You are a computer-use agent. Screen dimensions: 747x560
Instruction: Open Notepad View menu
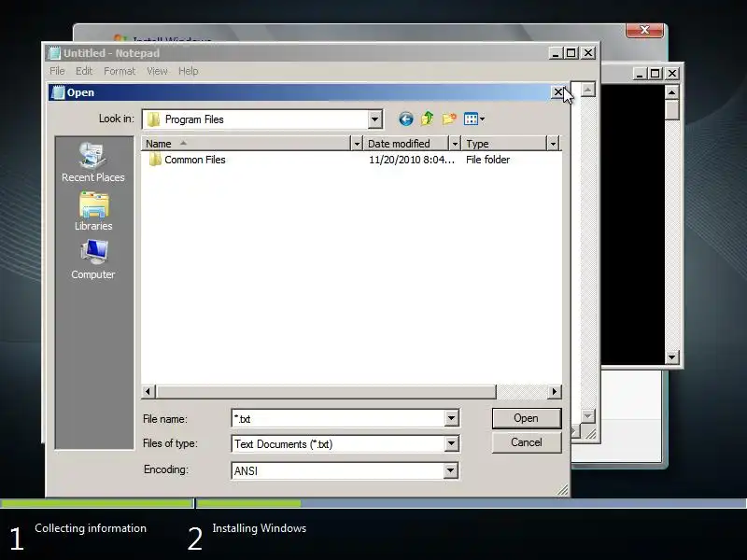[157, 71]
